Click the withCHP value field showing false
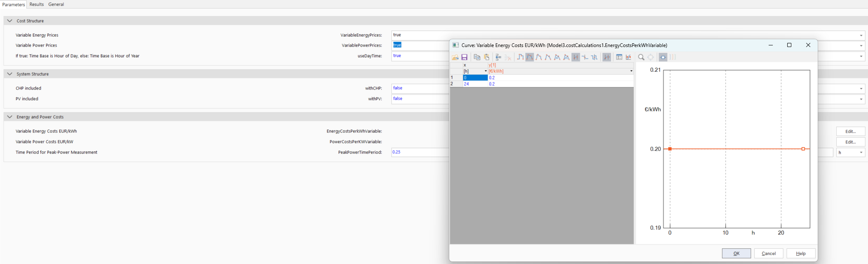 [420, 88]
